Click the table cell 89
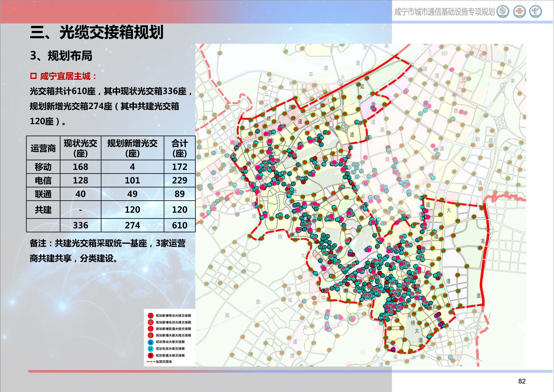The width and height of the screenshot is (554, 392). 180,194
